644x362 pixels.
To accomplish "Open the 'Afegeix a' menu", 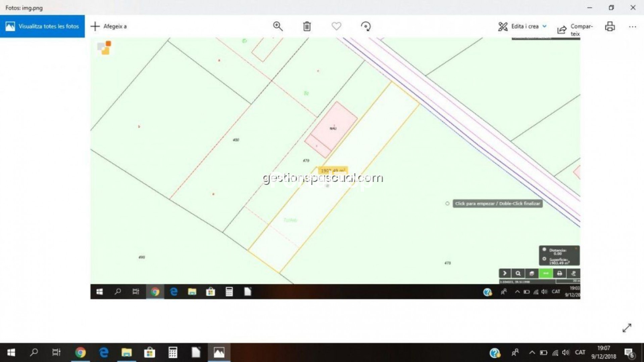I will (x=109, y=26).
